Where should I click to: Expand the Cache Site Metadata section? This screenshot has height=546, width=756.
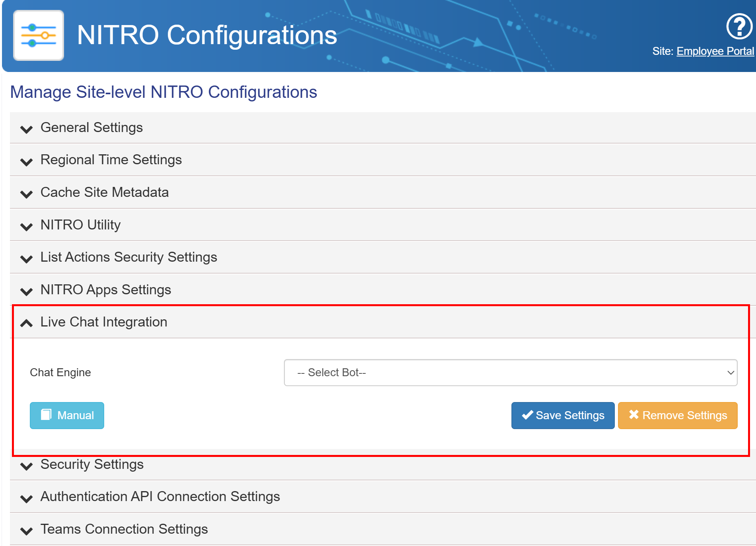(x=104, y=192)
